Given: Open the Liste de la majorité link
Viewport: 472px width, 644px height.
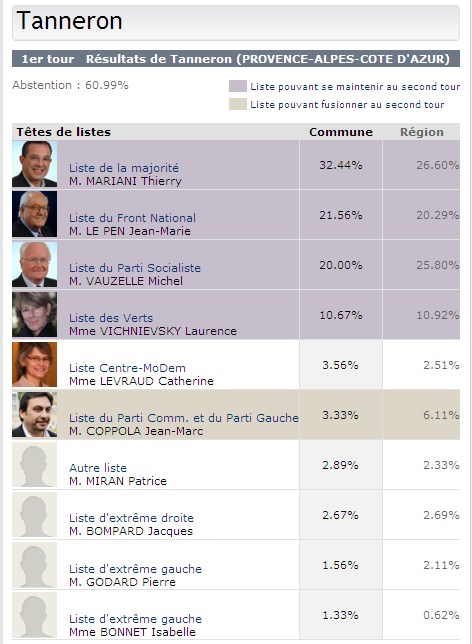Looking at the screenshot, I should [x=124, y=168].
